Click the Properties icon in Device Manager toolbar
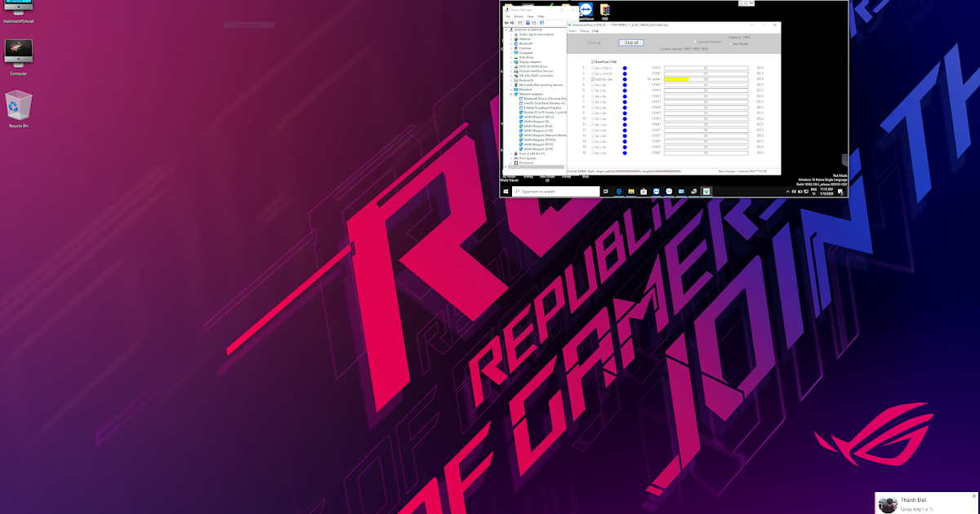Image resolution: width=980 pixels, height=514 pixels. coord(528,23)
